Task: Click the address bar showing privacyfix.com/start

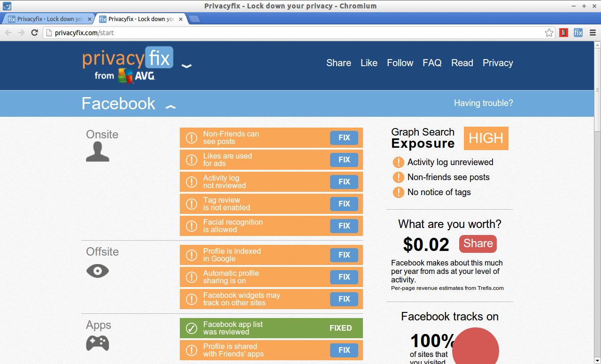Action: (299, 33)
